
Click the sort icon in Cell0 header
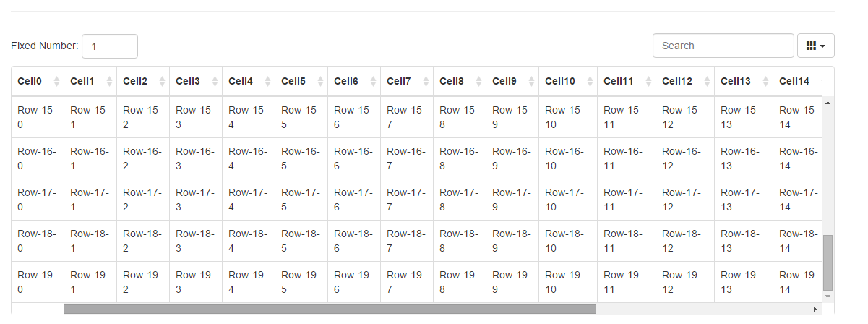57,82
